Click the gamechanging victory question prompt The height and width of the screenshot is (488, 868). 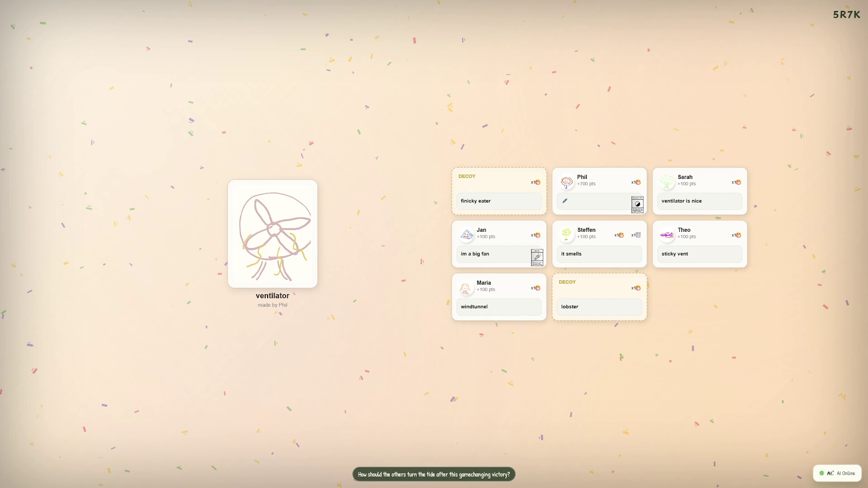click(x=434, y=474)
